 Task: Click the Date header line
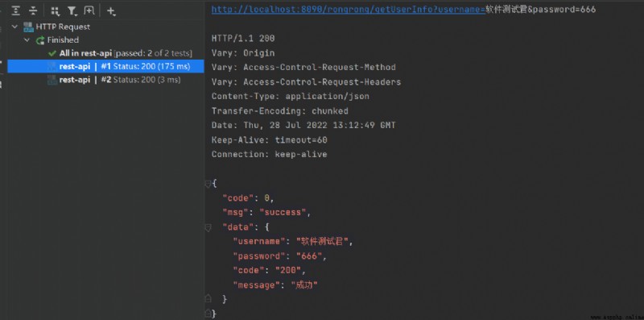303,126
